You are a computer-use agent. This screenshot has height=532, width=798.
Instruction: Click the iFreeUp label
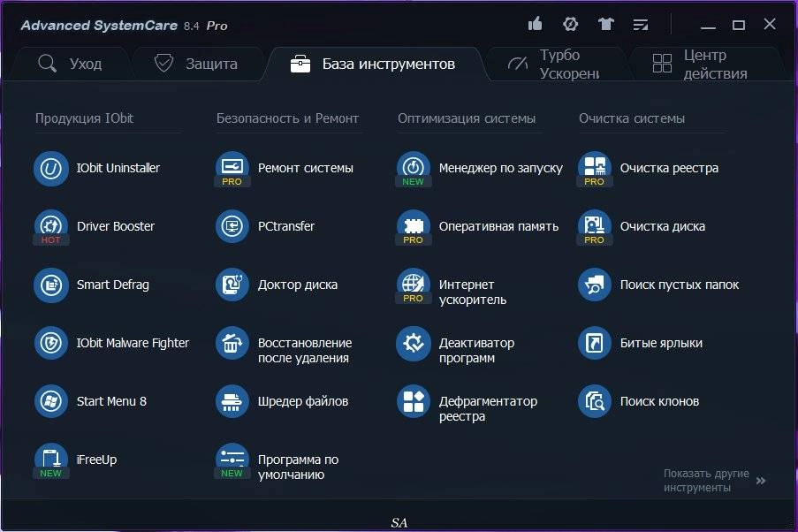(x=96, y=460)
